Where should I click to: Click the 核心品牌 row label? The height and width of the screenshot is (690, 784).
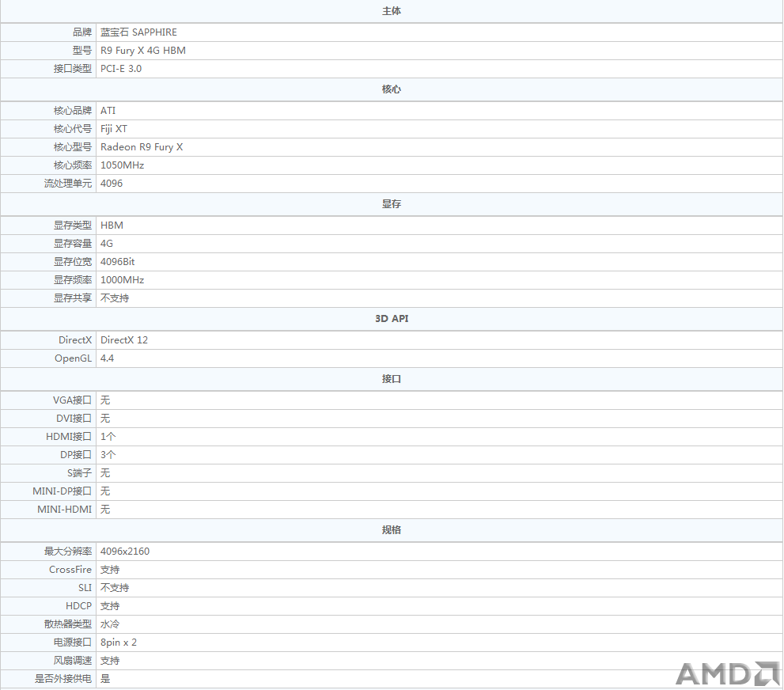tap(73, 111)
